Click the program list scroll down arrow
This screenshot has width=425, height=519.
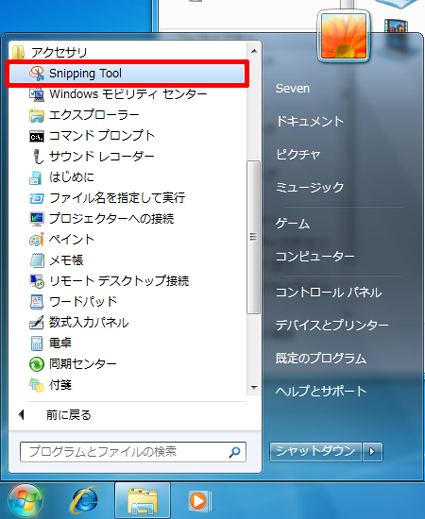(x=254, y=387)
